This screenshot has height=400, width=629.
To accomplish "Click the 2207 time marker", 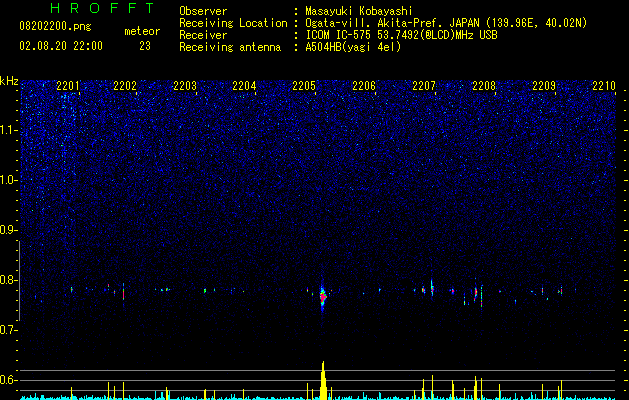I will pyautogui.click(x=424, y=85).
